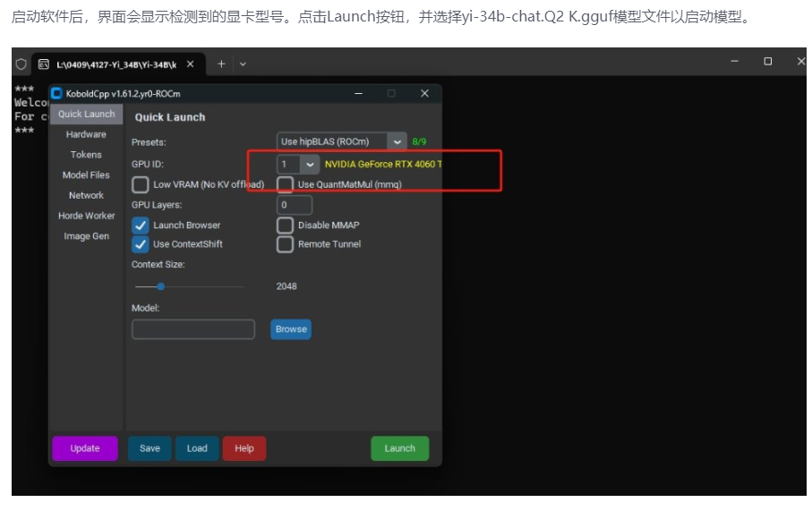The width and height of the screenshot is (812, 511).
Task: Click the KoboldCpp window title icon
Action: coord(57,93)
